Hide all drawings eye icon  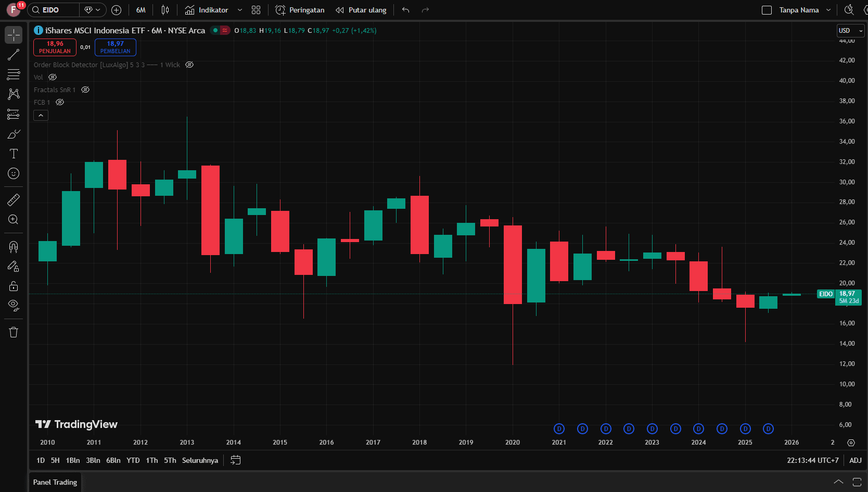[14, 306]
